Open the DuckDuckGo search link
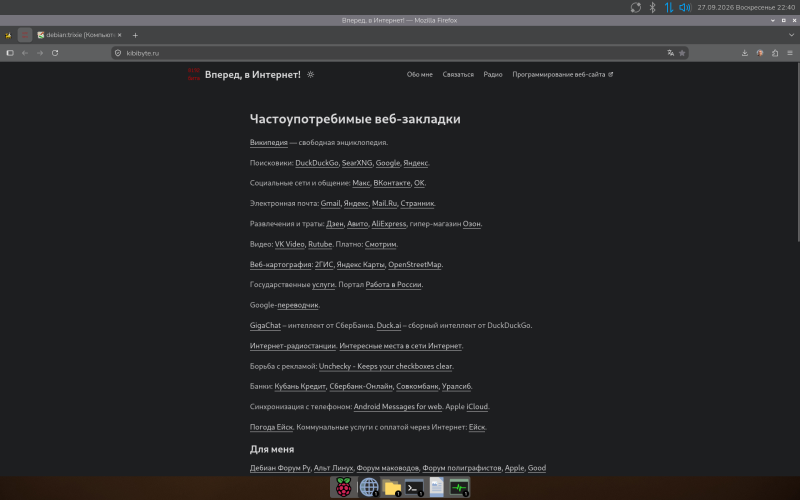 [316, 163]
